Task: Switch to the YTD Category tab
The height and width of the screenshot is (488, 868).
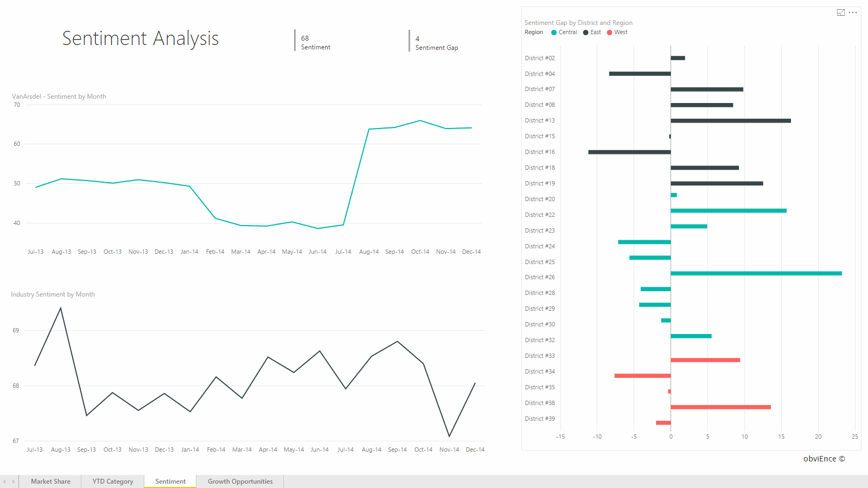Action: [x=113, y=481]
